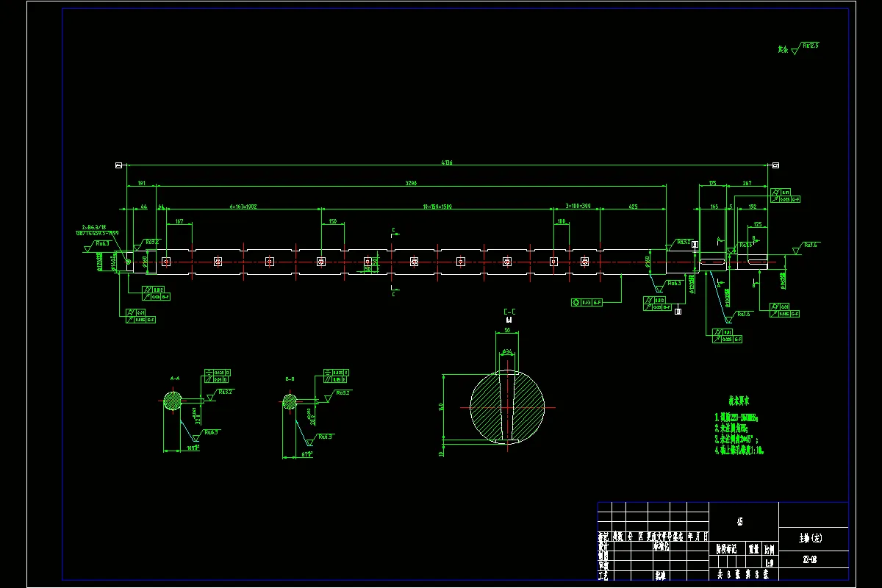Select the 58 width dimension above C-C
The image size is (882, 588).
pos(508,331)
